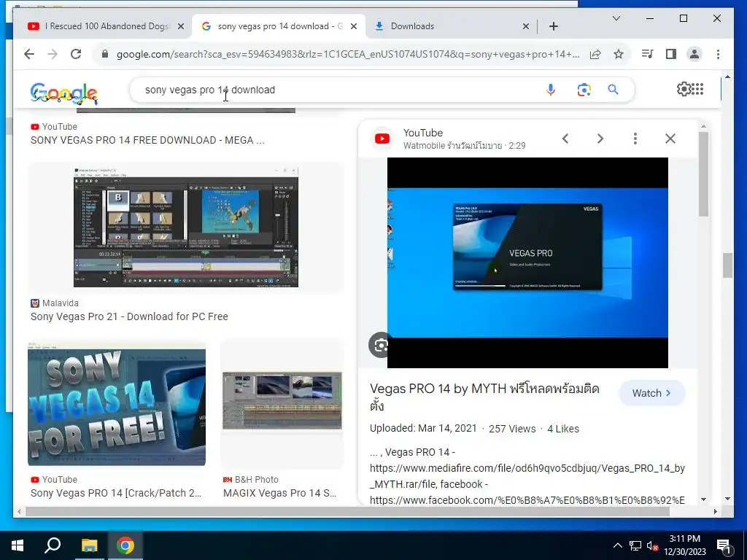Open large VEGAS PRO preview image

point(527,262)
